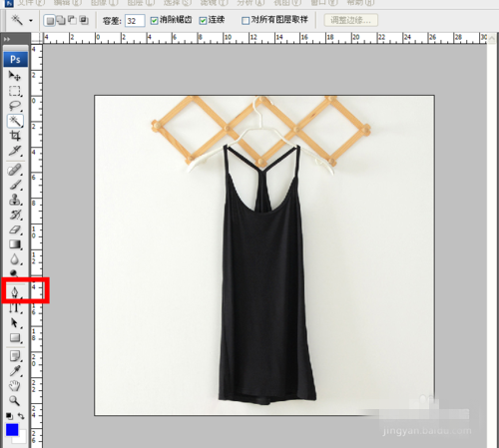This screenshot has width=499, height=448.
Task: Select the Move tool
Action: point(15,76)
